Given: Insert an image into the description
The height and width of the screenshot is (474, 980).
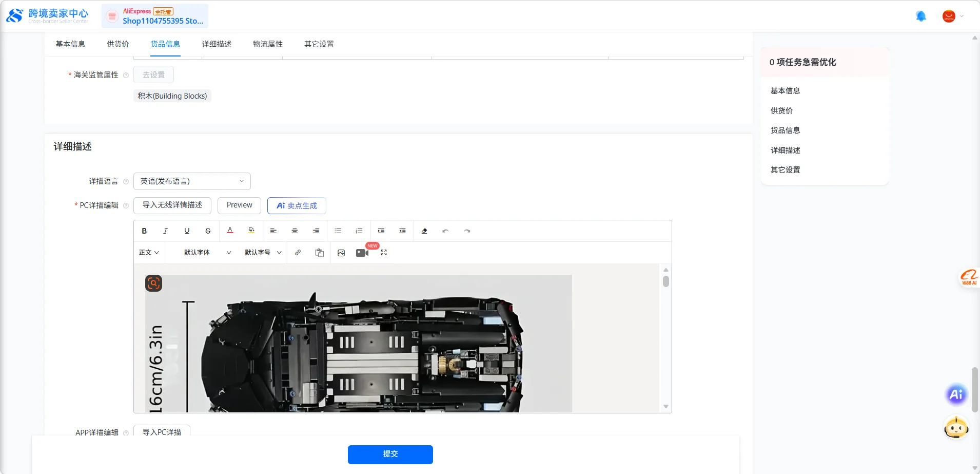Looking at the screenshot, I should 341,253.
